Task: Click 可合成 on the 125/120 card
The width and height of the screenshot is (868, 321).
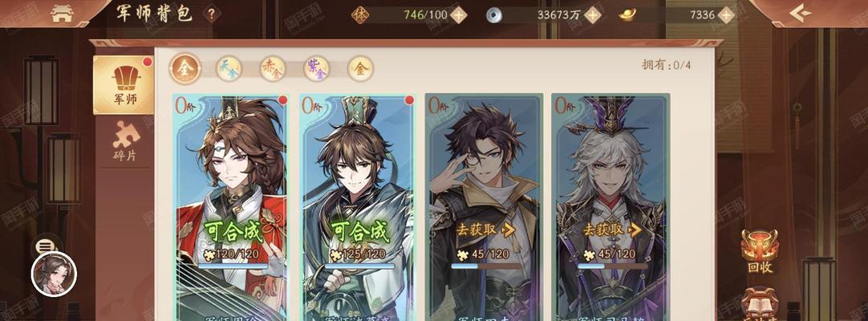Action: coord(359,233)
